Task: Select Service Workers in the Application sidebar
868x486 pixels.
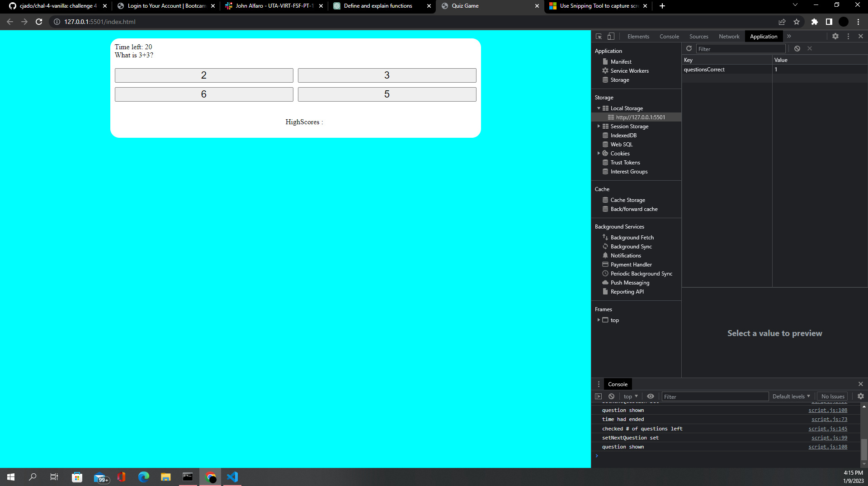Action: click(x=629, y=70)
